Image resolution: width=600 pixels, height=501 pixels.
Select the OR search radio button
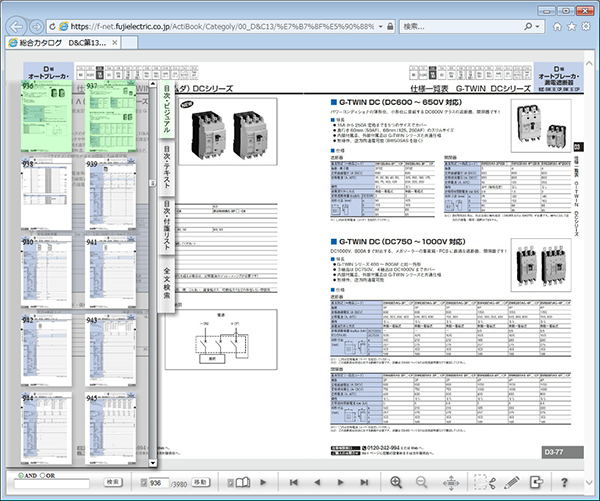pyautogui.click(x=42, y=475)
